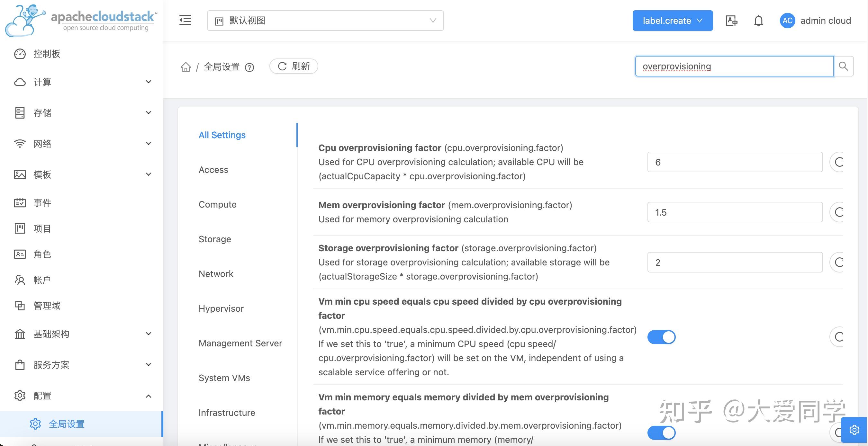Open 事件 from the sidebar menu
Viewport: 868px width, 446px height.
point(41,203)
